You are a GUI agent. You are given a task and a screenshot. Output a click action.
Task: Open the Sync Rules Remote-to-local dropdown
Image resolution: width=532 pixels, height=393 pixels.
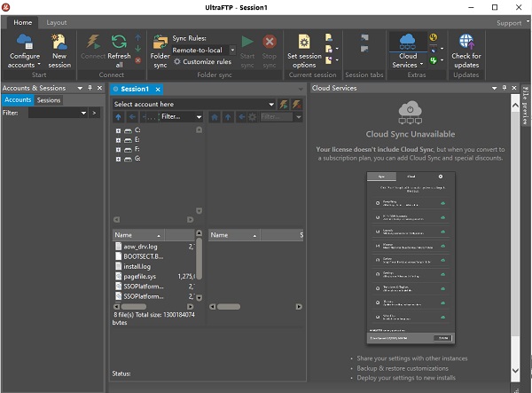[x=232, y=50]
